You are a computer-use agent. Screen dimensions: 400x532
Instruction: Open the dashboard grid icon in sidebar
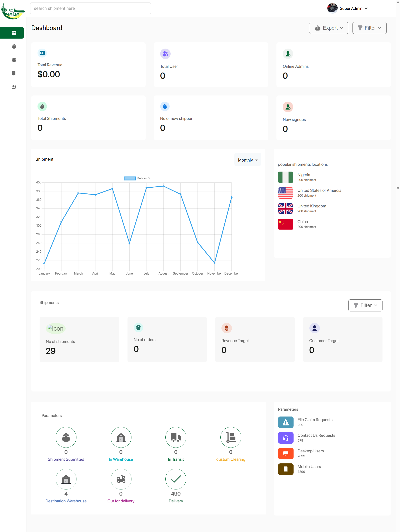14,33
